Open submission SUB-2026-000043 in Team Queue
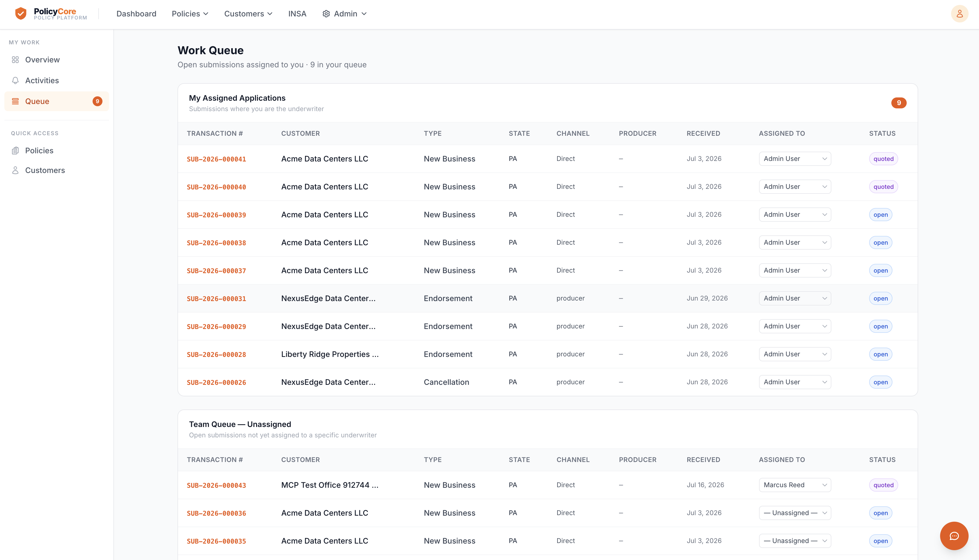Screen dimensions: 979x560 216,485
